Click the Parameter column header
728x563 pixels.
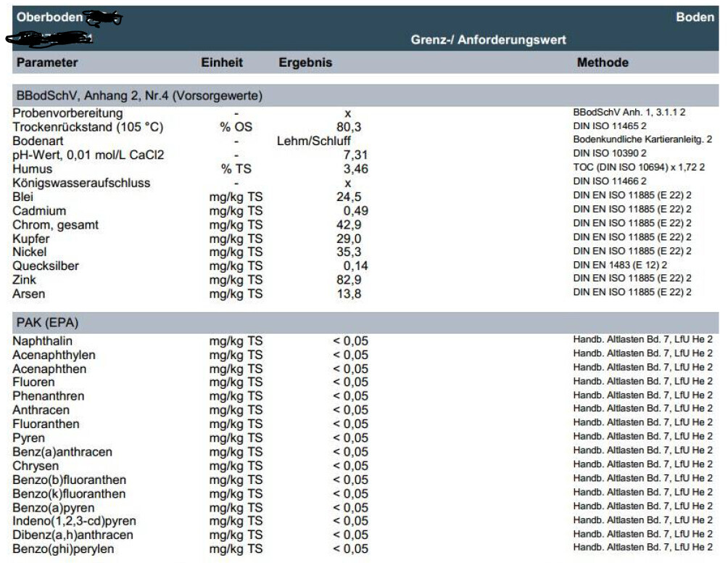coord(47,62)
